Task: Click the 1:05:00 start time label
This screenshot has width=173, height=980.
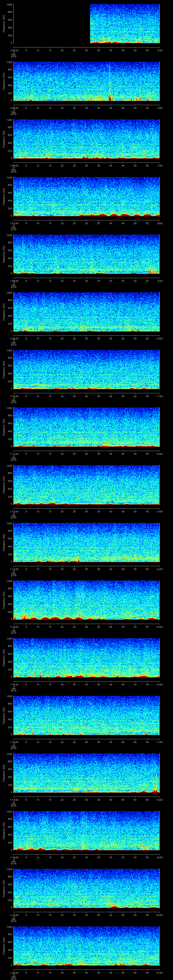Action: 14,108
